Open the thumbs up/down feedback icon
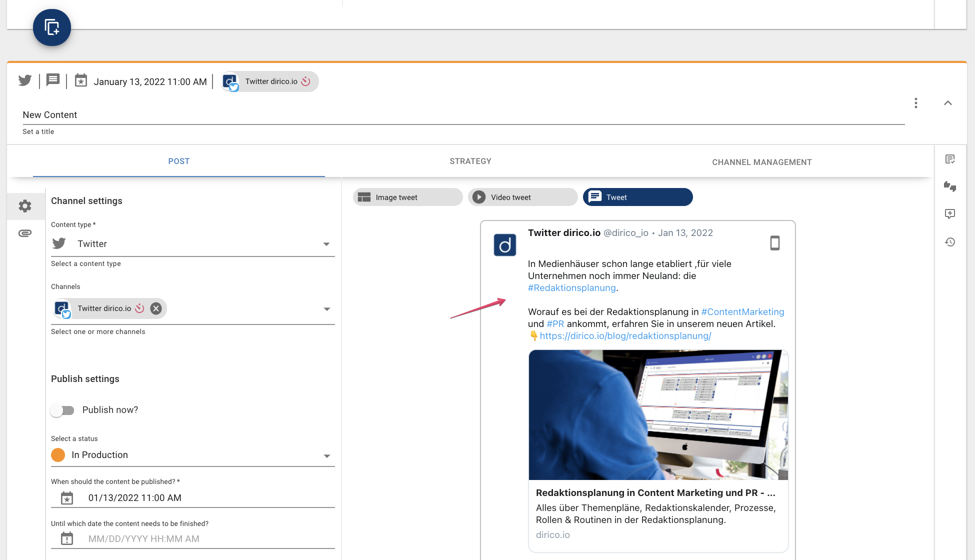 tap(950, 186)
